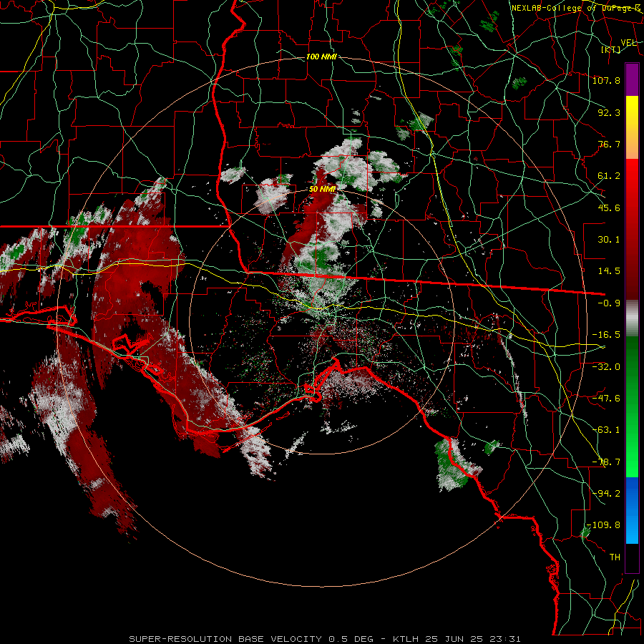The width and height of the screenshot is (644, 644).
Task: Select the 61.2 velocity scale value
Action: coord(609,176)
